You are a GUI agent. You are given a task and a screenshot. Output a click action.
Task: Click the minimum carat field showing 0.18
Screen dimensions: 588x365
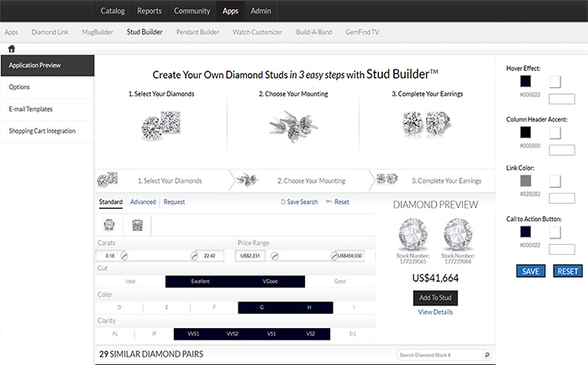coord(110,256)
